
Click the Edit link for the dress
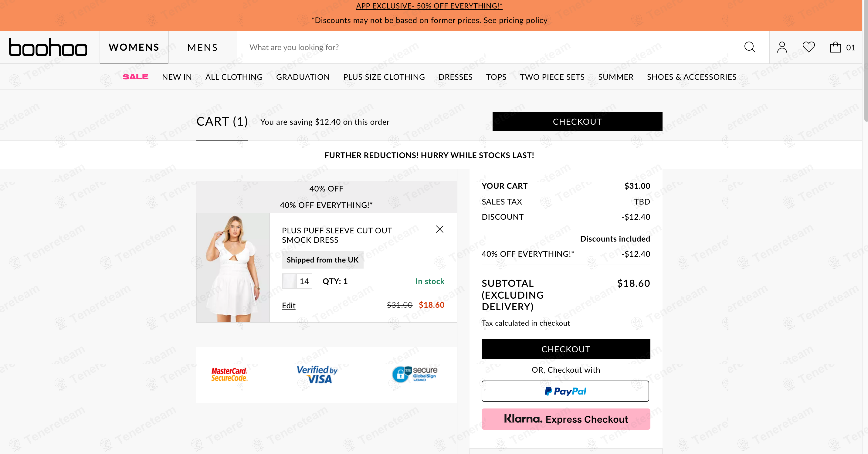[288, 305]
